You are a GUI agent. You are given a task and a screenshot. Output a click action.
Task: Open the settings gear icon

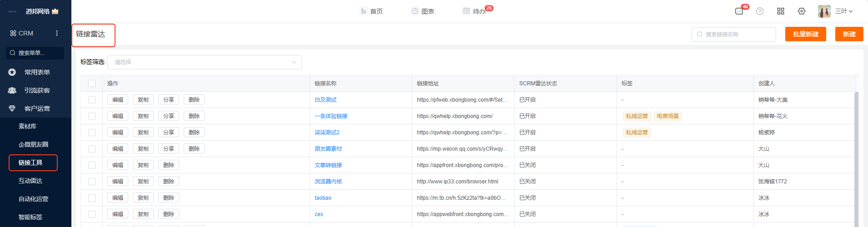pos(802,11)
